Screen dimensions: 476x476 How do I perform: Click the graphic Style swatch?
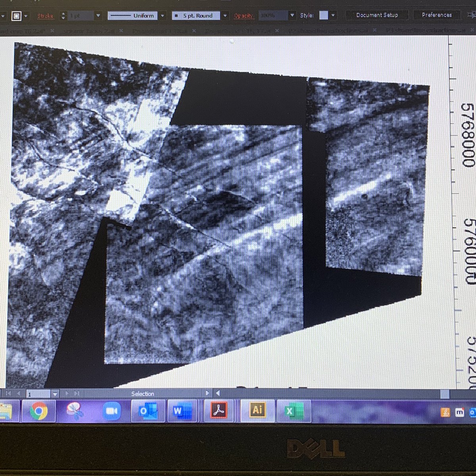point(324,15)
